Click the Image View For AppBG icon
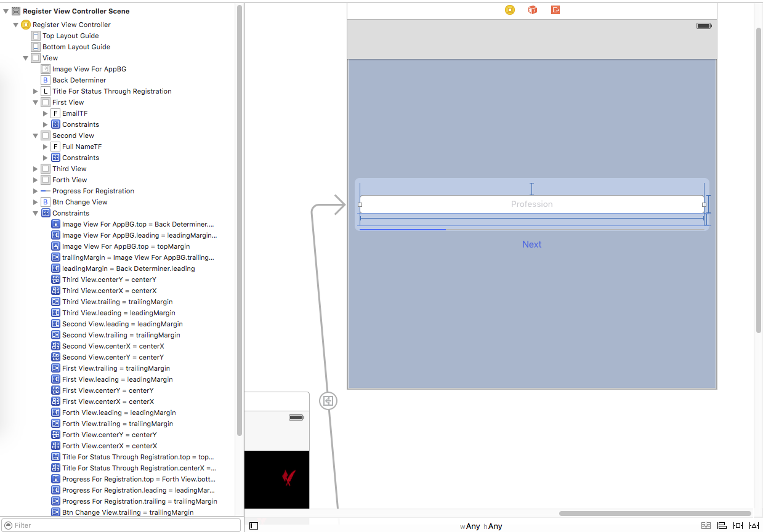763x532 pixels. [x=46, y=69]
